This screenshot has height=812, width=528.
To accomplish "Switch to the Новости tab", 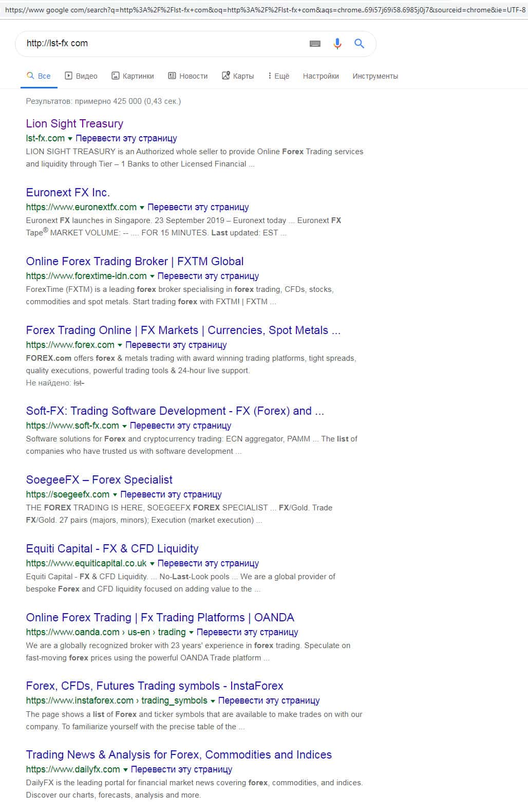I will point(188,76).
